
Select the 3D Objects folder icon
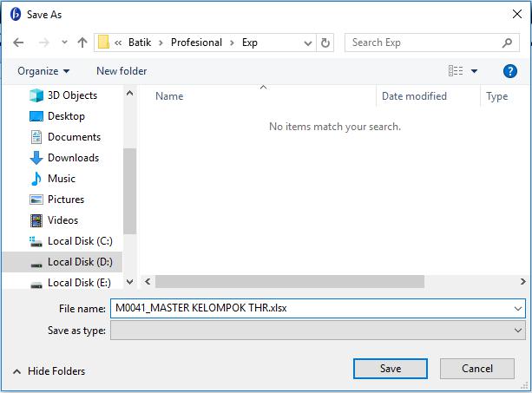click(x=36, y=95)
